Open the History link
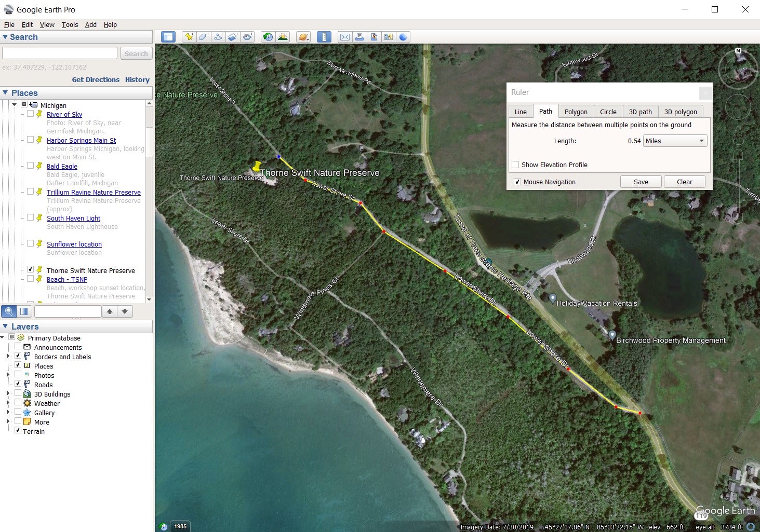The height and width of the screenshot is (532, 760). [x=137, y=79]
